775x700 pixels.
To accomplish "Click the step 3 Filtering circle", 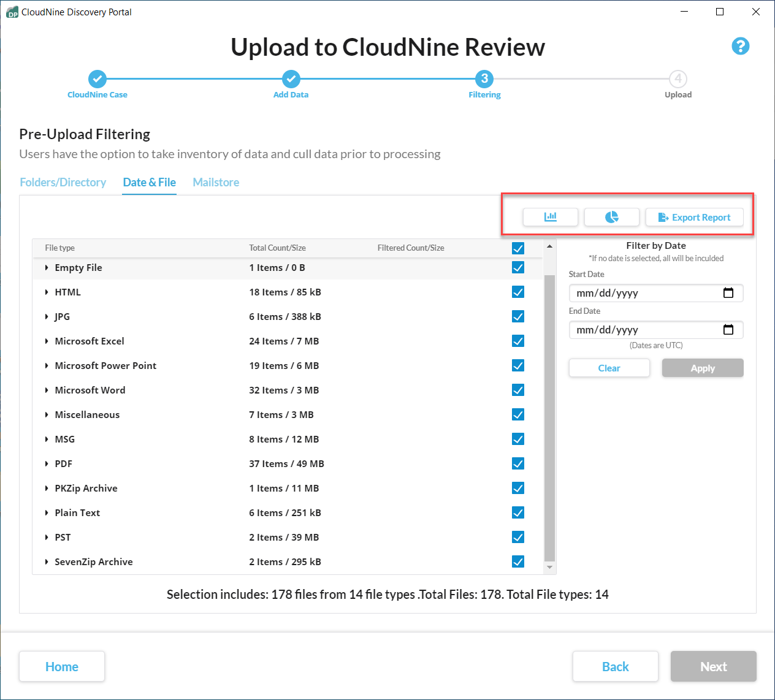I will 484,78.
